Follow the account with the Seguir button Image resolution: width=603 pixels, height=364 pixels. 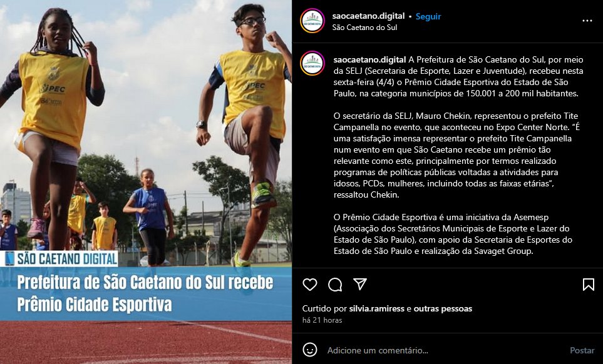coord(428,16)
